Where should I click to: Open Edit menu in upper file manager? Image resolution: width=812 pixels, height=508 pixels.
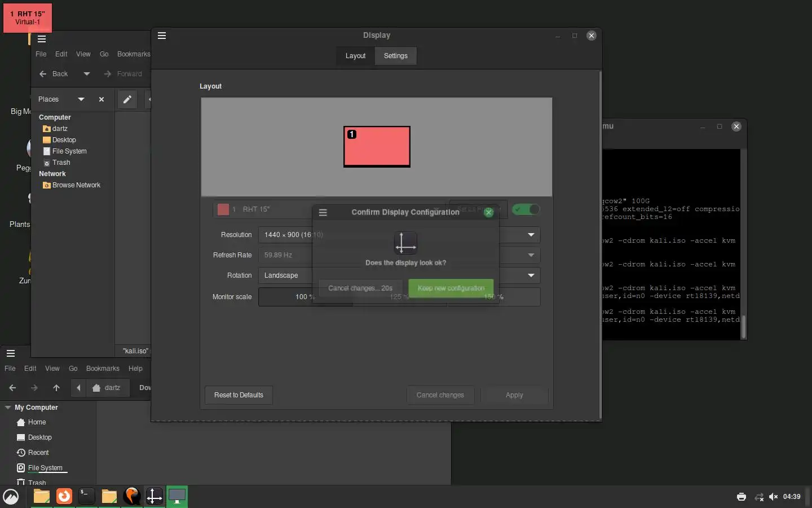pyautogui.click(x=61, y=54)
